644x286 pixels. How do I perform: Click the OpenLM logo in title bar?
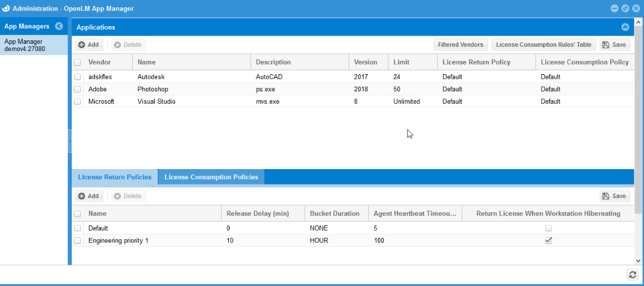pyautogui.click(x=6, y=8)
